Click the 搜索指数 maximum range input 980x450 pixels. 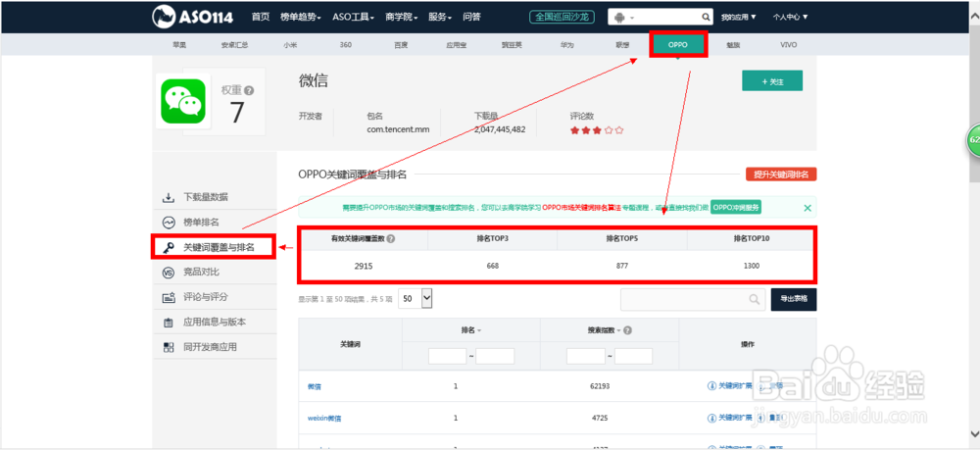(x=633, y=356)
